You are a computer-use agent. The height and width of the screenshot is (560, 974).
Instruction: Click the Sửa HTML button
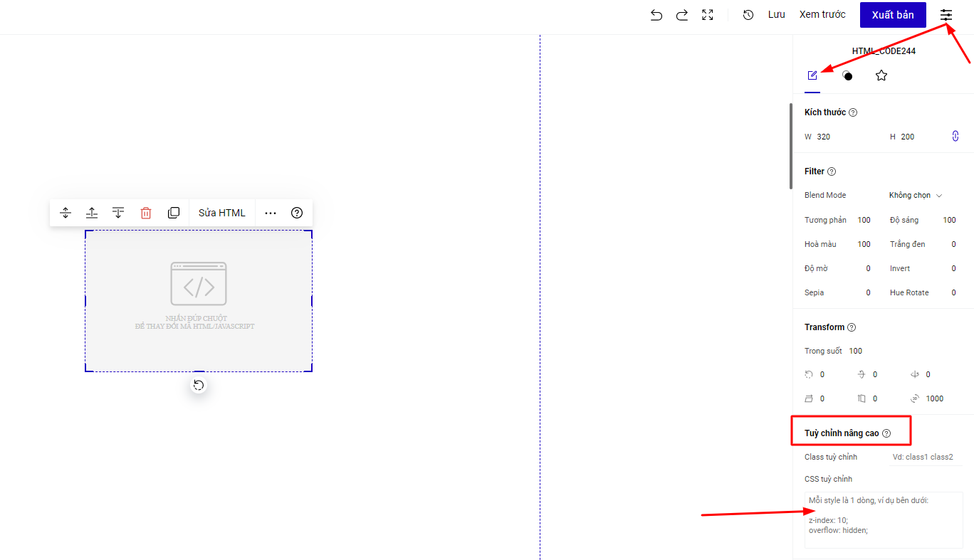click(x=221, y=213)
